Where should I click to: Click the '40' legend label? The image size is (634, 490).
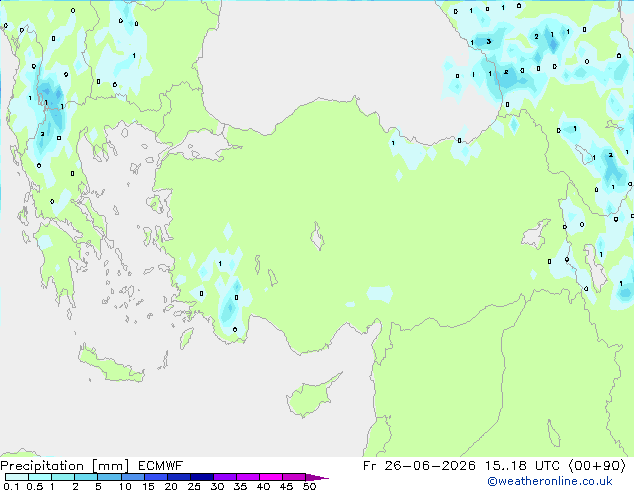coord(263,486)
